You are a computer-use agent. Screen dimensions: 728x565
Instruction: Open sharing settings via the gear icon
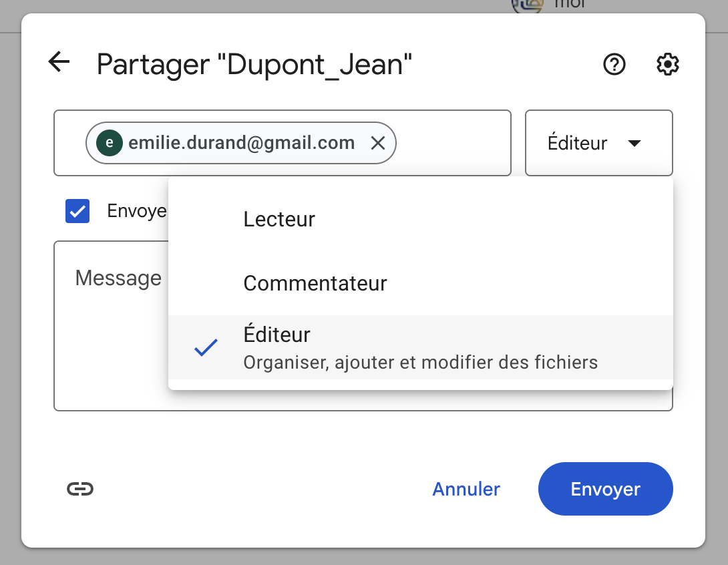[667, 64]
